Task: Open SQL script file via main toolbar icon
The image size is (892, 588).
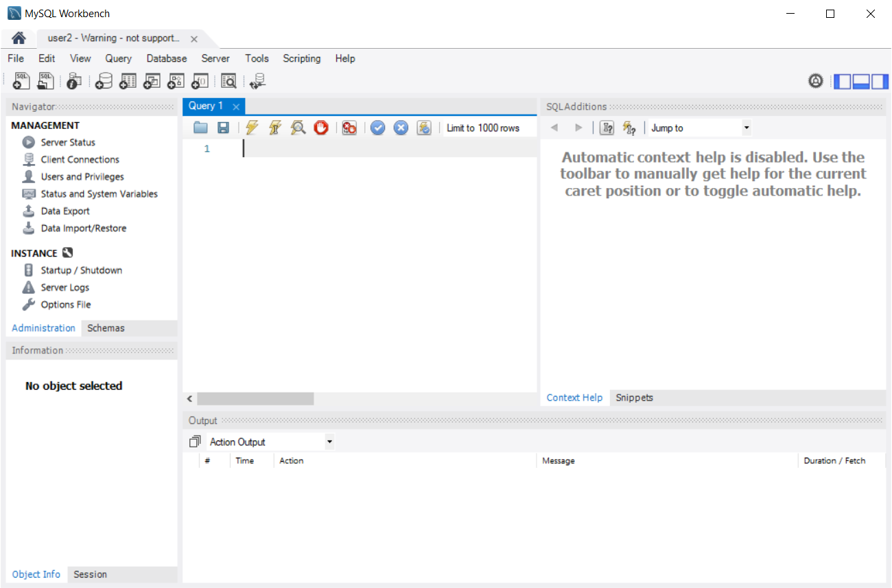Action: pyautogui.click(x=45, y=81)
